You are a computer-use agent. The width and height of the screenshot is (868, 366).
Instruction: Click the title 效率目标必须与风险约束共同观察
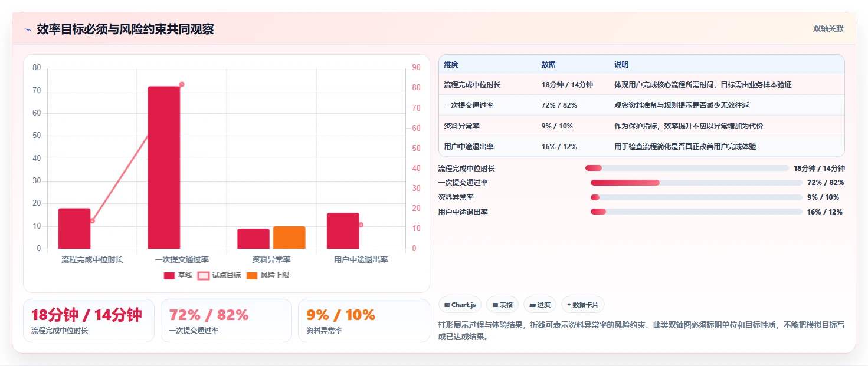(125, 29)
